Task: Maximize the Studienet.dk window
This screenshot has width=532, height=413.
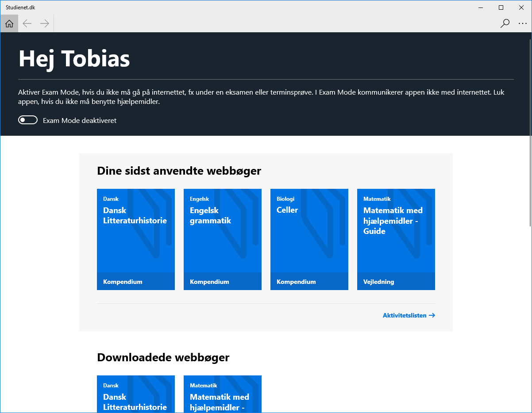Action: pos(501,7)
